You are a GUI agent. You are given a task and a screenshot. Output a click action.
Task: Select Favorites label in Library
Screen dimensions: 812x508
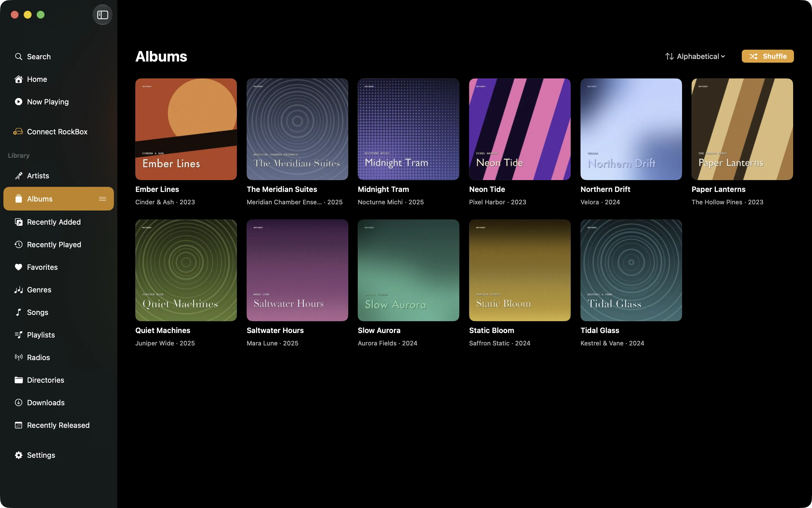(x=42, y=267)
